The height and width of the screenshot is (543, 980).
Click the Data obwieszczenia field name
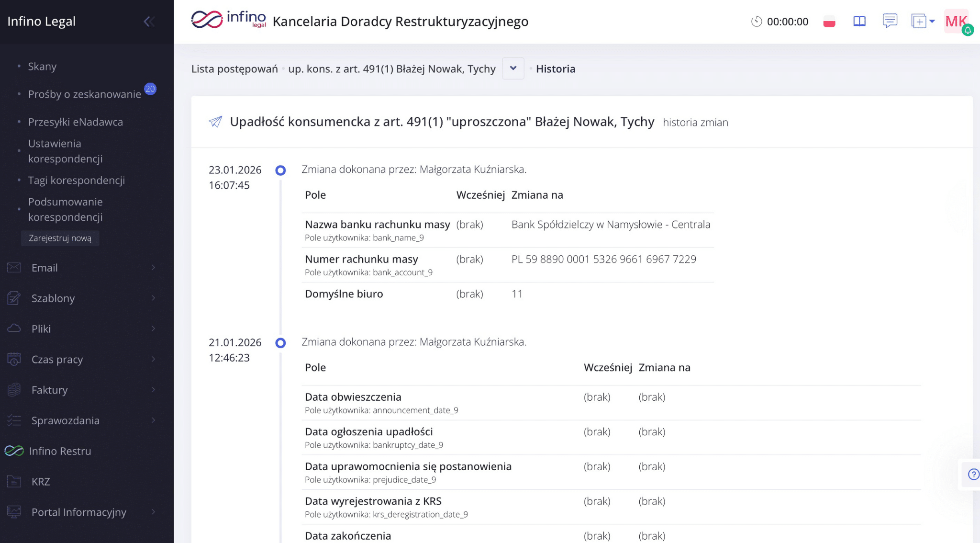[353, 397]
